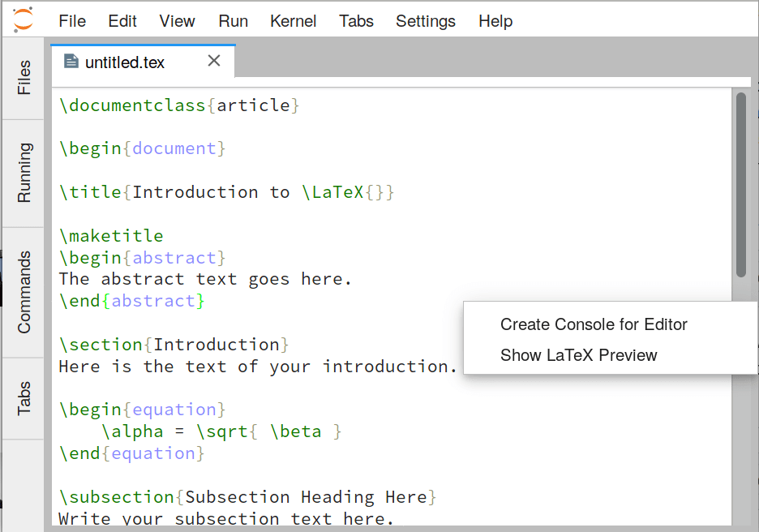Image resolution: width=759 pixels, height=532 pixels.
Task: Click the file icon on untitled.tex tab
Action: pos(71,62)
